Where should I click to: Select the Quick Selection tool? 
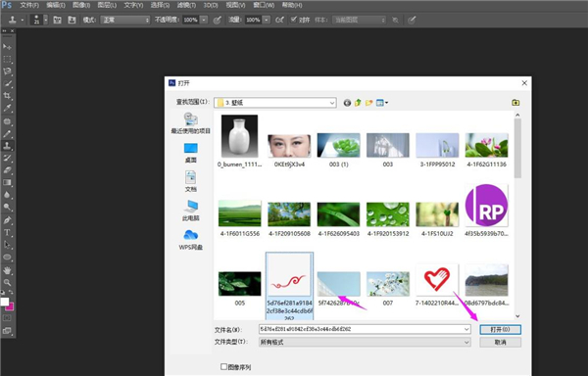point(7,84)
